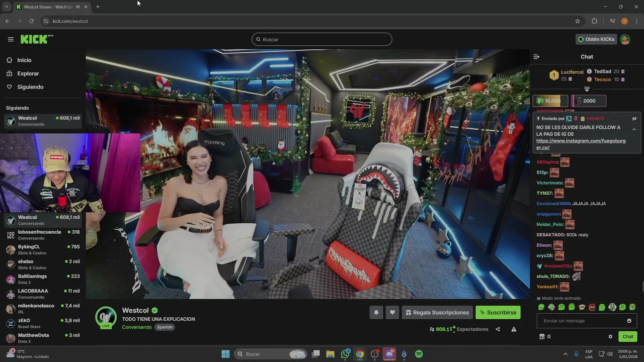The width and height of the screenshot is (644, 362).
Task: Open Spotify from the taskbar
Action: pos(419,354)
